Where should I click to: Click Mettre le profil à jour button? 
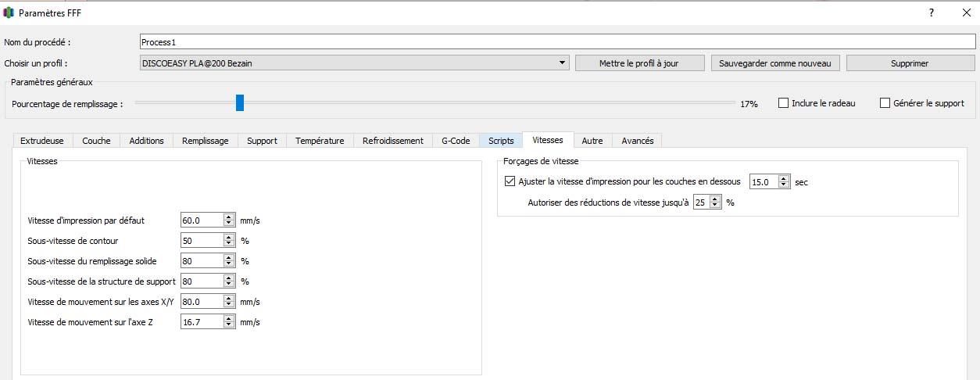click(x=640, y=63)
